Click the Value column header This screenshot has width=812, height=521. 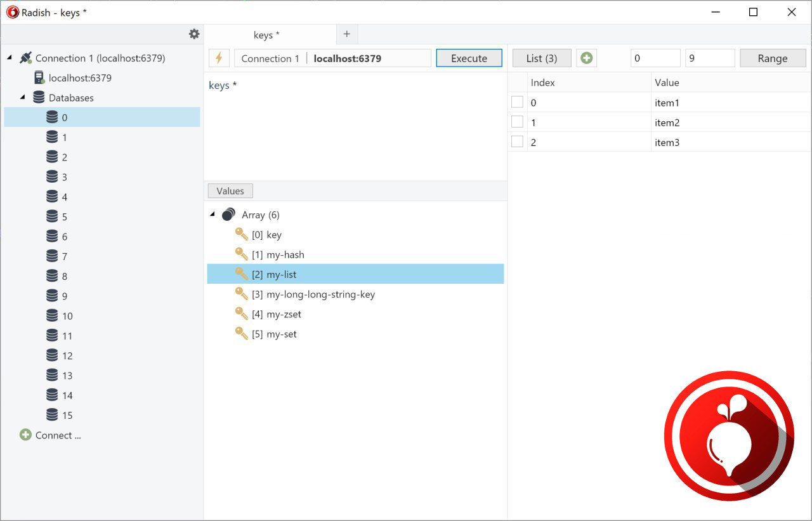pyautogui.click(x=731, y=82)
